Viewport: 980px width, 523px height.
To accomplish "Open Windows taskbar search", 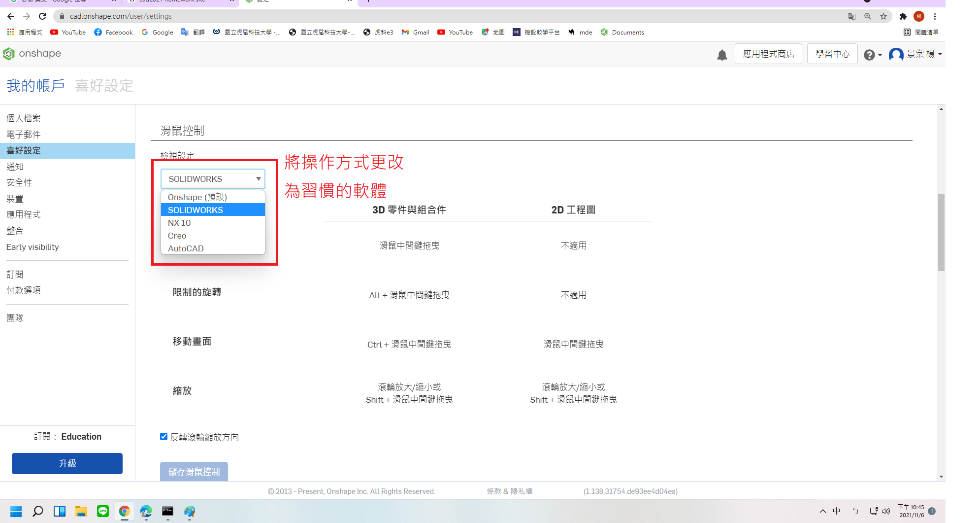I will [x=38, y=511].
